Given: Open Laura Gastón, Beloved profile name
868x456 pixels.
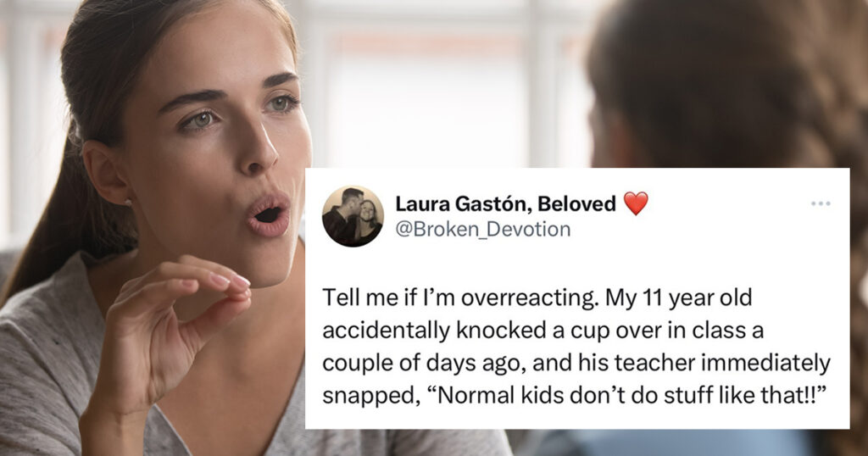Looking at the screenshot, I should (505, 203).
